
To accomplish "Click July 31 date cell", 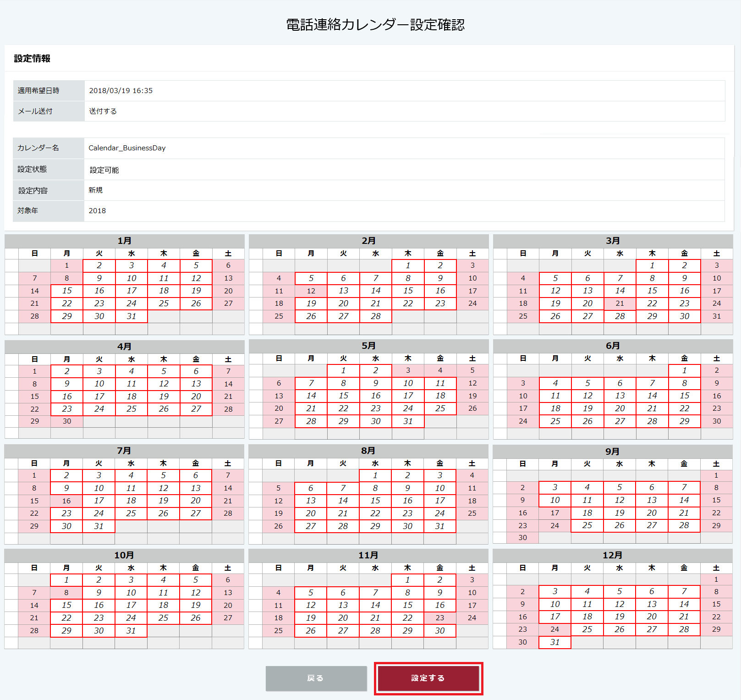I will point(99,526).
